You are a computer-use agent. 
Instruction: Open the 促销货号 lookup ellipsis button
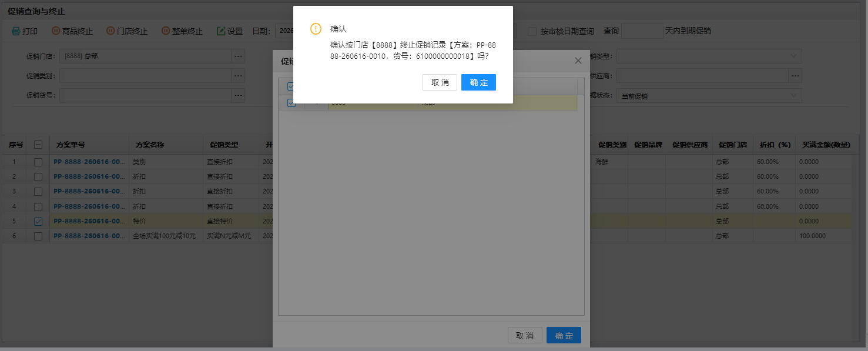point(238,95)
